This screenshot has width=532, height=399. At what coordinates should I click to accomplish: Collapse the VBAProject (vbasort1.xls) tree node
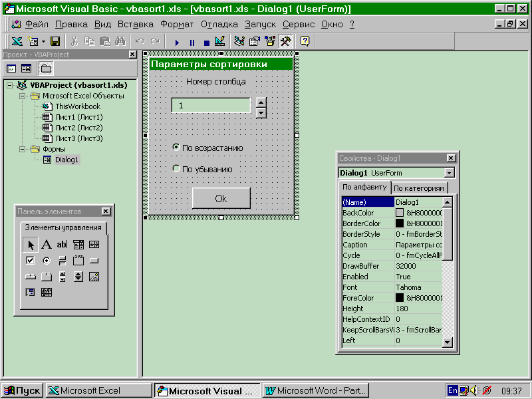10,85
